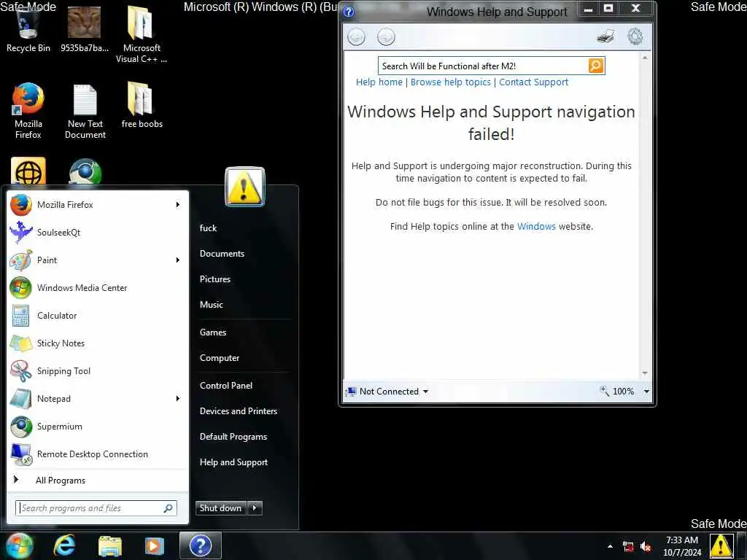Start Windows Media Center
747x560 pixels.
tap(98, 287)
